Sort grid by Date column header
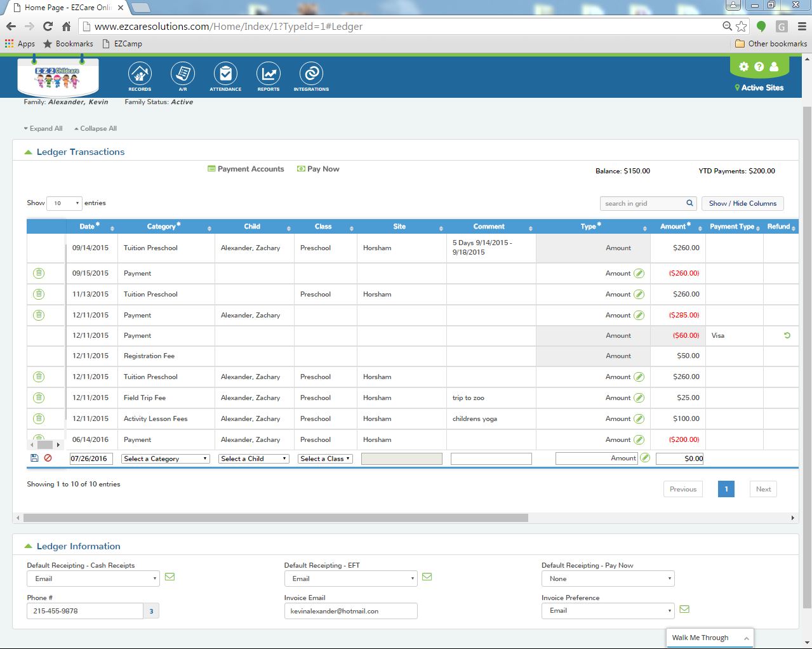Screen dimensions: 812x649 (x=91, y=227)
